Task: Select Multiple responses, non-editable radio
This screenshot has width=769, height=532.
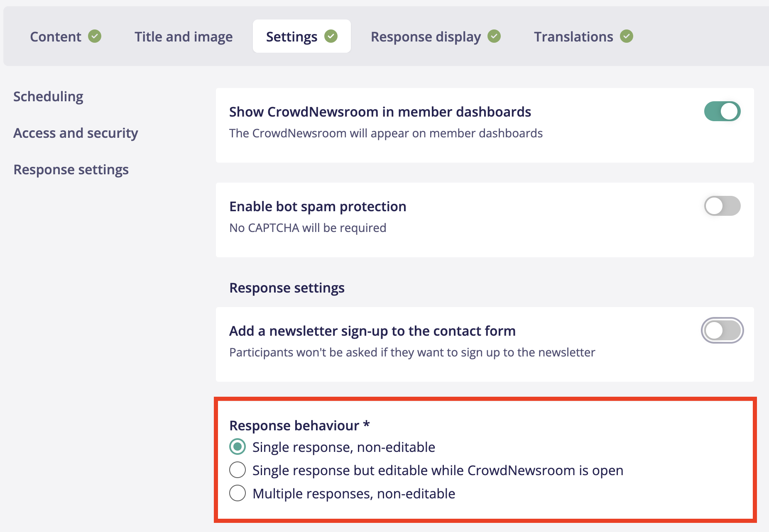Action: (x=238, y=493)
